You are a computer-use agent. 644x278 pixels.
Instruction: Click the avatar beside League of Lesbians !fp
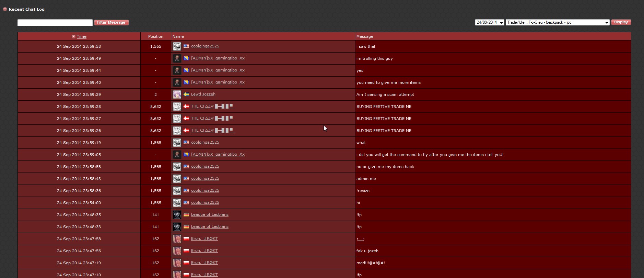(x=177, y=215)
